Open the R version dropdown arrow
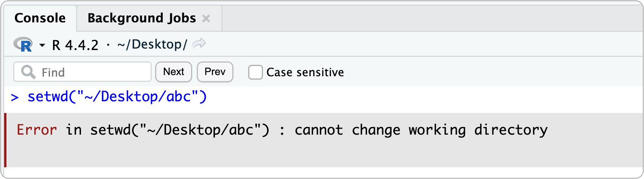The image size is (644, 179). click(42, 46)
